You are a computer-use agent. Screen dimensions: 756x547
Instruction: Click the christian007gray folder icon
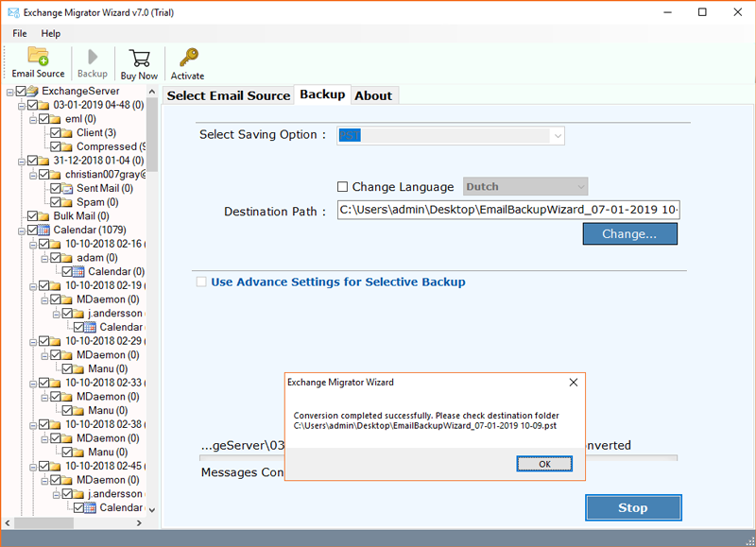pos(55,175)
